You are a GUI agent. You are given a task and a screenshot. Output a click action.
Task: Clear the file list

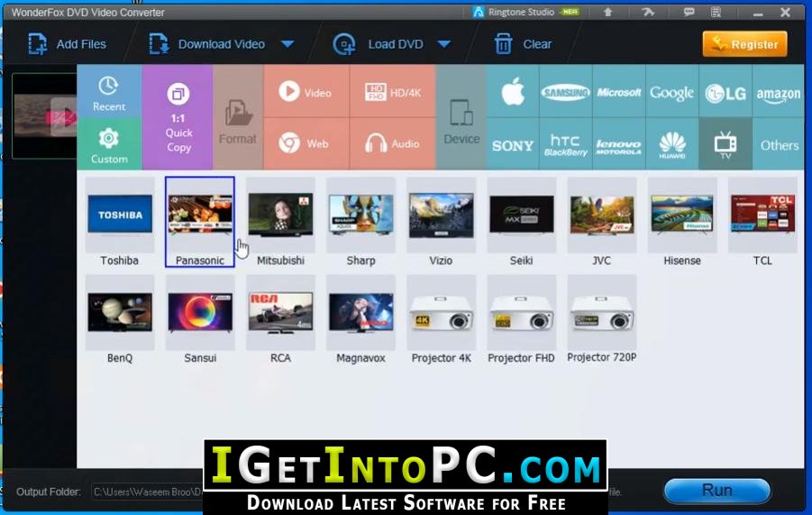(x=523, y=44)
